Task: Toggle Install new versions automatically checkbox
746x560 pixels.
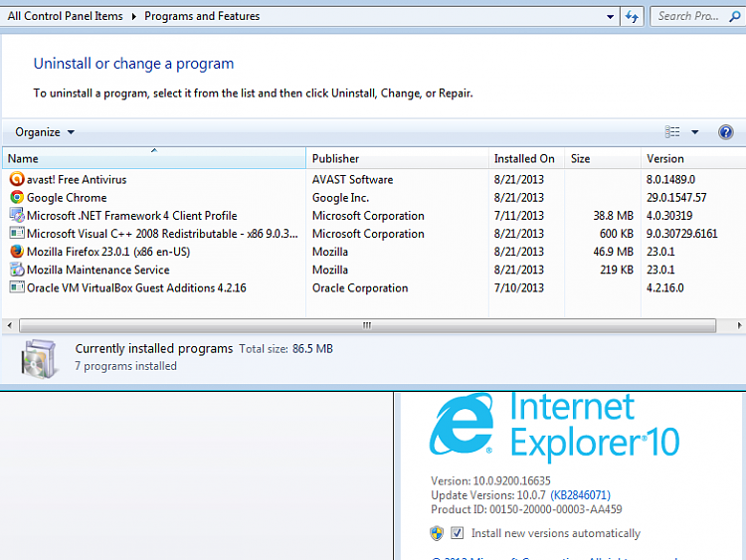Action: (x=457, y=533)
